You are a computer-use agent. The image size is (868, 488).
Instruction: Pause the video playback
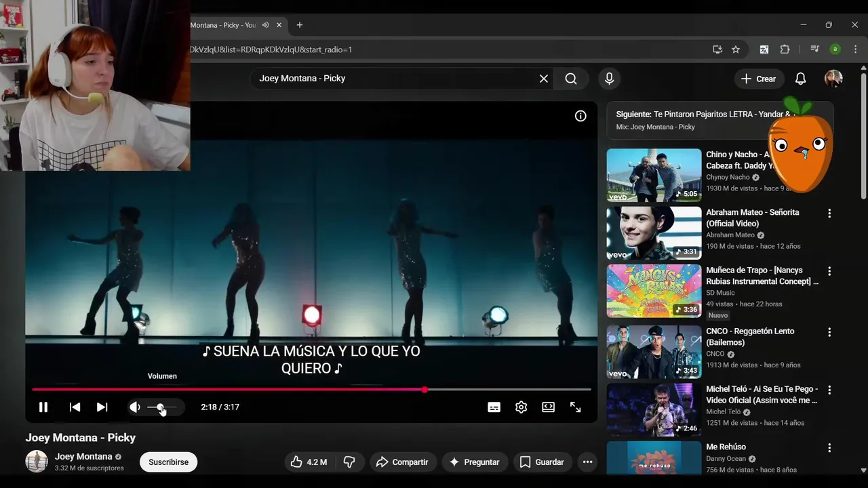coord(43,407)
